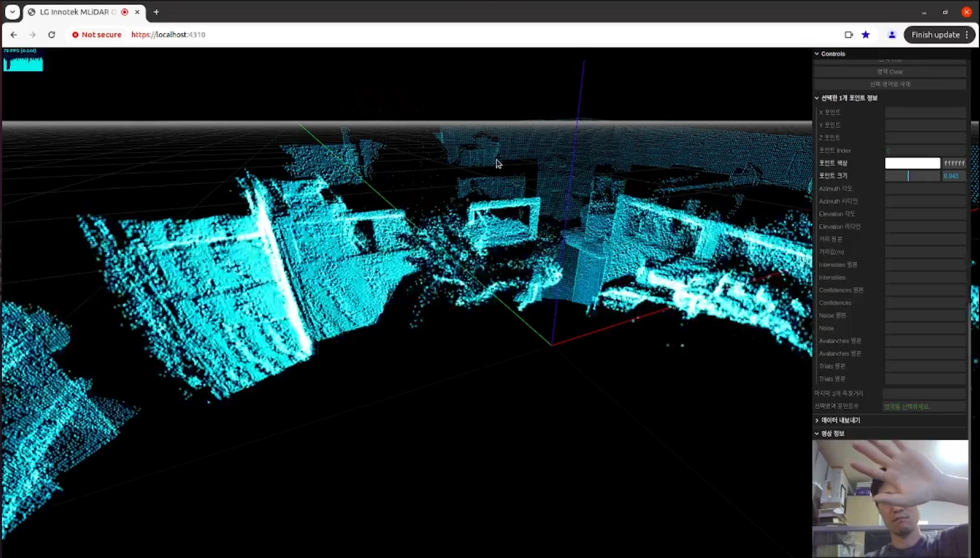Image resolution: width=980 pixels, height=558 pixels.
Task: Click the 포인트 크기 slider
Action: tap(912, 176)
